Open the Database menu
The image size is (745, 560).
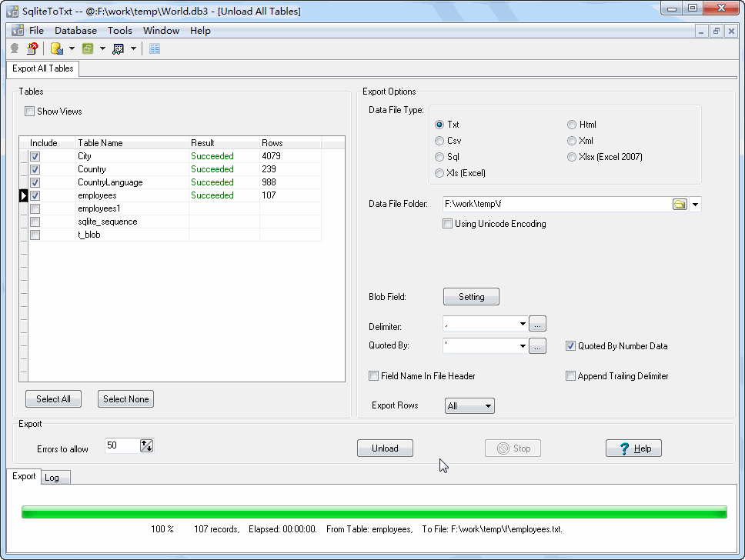coord(75,31)
